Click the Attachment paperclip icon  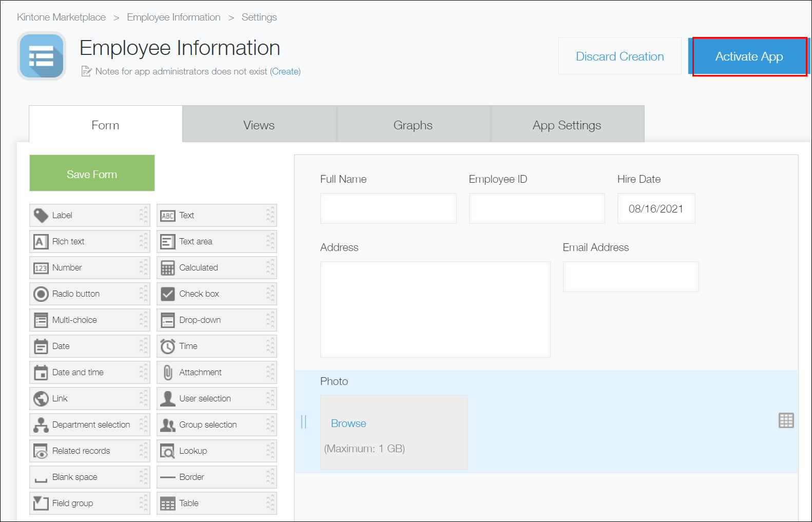(167, 373)
